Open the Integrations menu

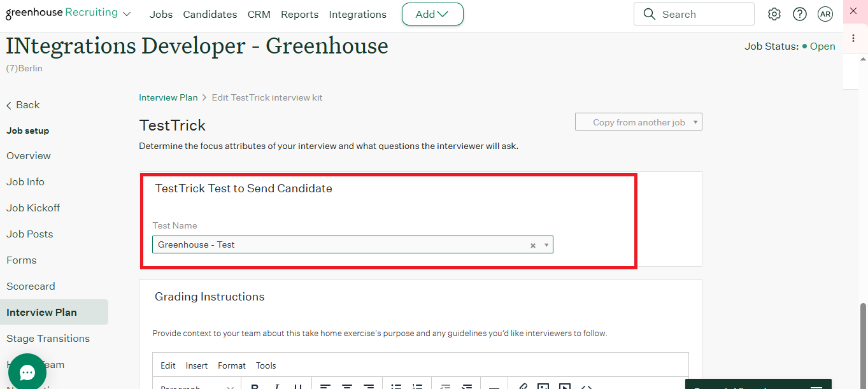[358, 14]
